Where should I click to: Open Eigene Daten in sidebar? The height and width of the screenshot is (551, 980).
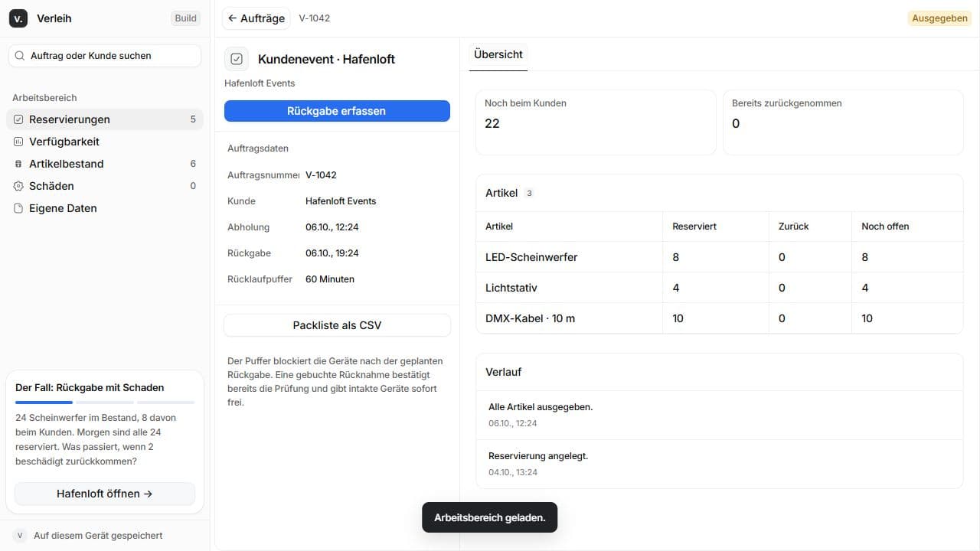(x=105, y=208)
